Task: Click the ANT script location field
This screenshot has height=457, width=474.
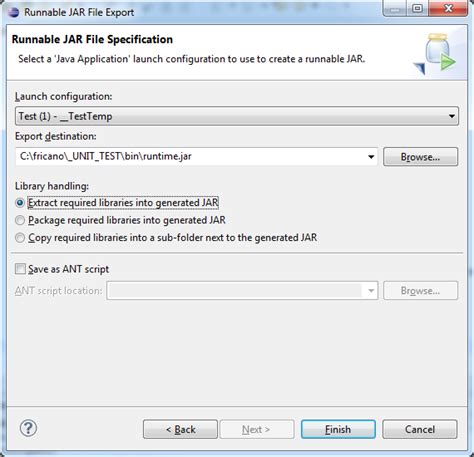Action: [x=236, y=291]
